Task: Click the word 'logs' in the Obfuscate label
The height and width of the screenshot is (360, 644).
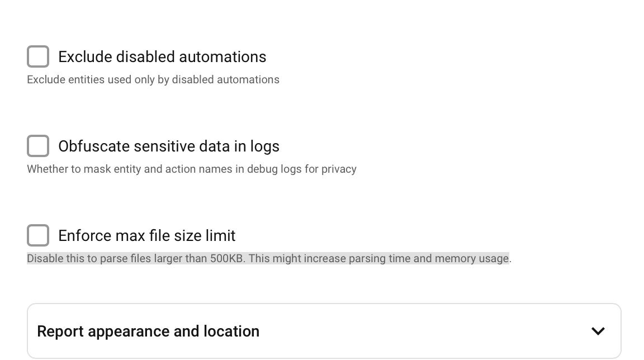Action: pos(265,146)
